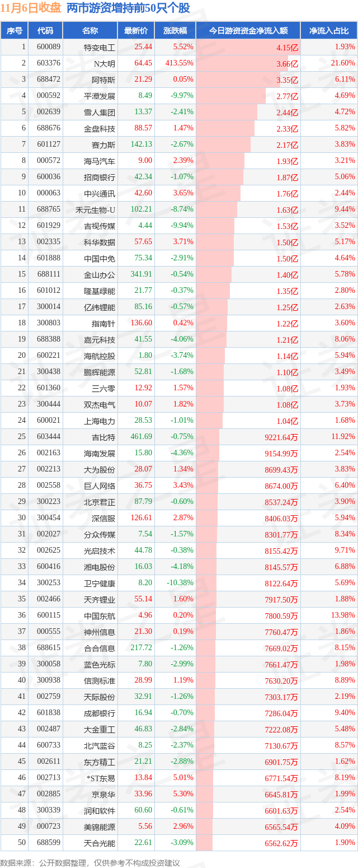Click stock name 美锦能源
This screenshot has width=358, height=868.
[x=100, y=827]
